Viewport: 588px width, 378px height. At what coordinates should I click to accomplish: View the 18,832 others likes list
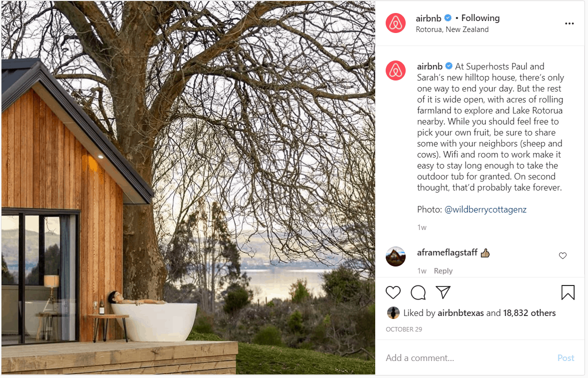click(529, 313)
